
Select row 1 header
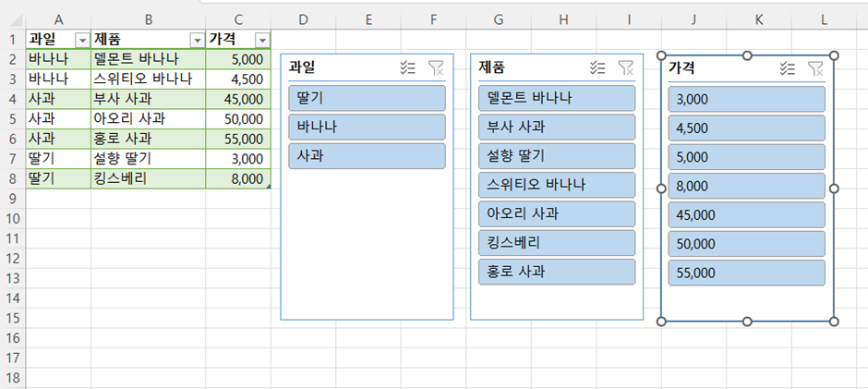tap(12, 40)
